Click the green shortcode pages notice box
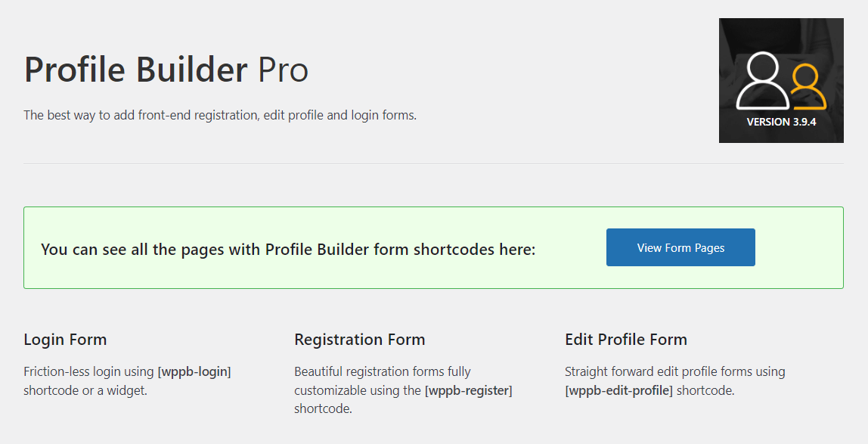The image size is (868, 444). (433, 247)
